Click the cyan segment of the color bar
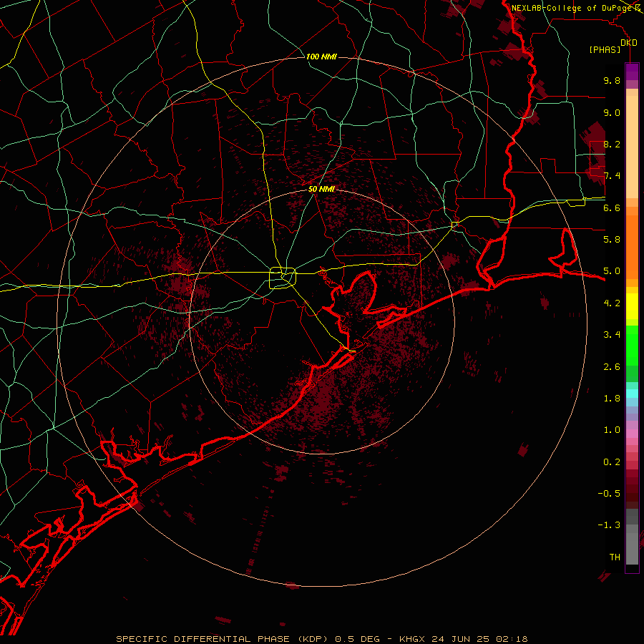The height and width of the screenshot is (644, 644). [x=632, y=393]
